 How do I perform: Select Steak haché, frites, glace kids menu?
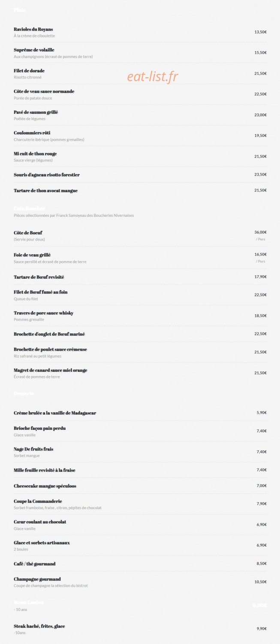coord(39,626)
